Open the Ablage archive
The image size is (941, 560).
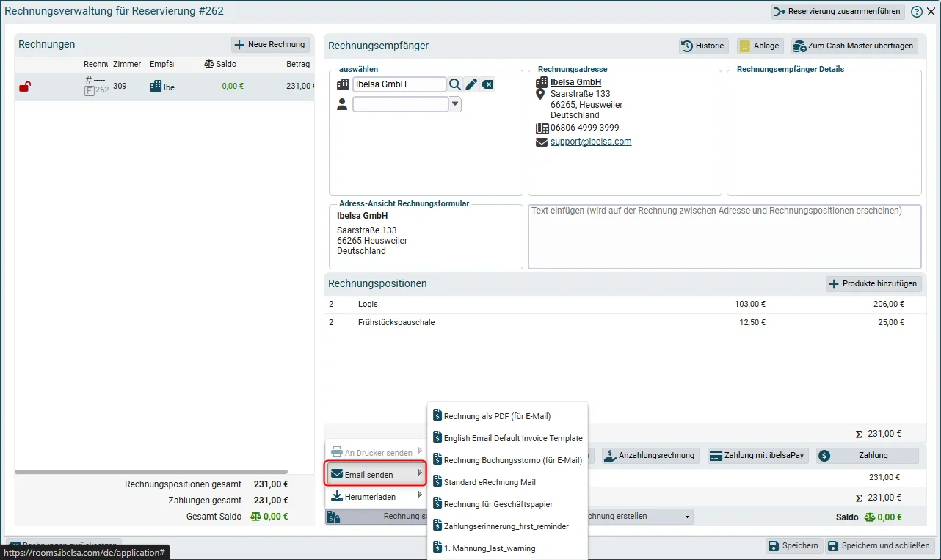(760, 46)
